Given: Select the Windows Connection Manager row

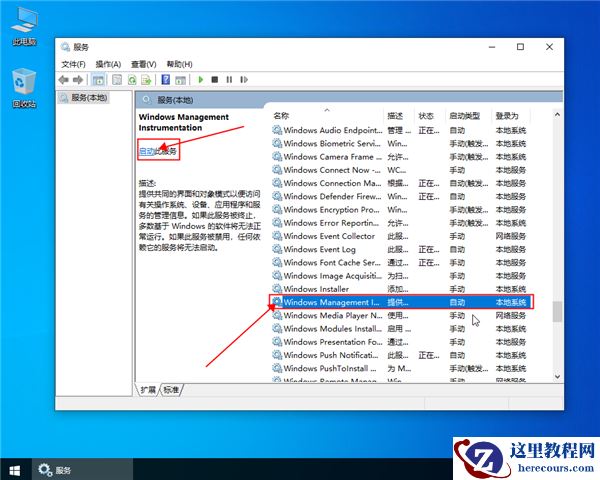Looking at the screenshot, I should click(401, 183).
